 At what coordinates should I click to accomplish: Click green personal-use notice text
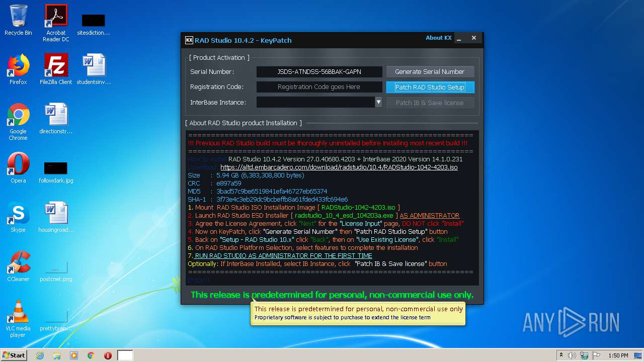[x=332, y=295]
